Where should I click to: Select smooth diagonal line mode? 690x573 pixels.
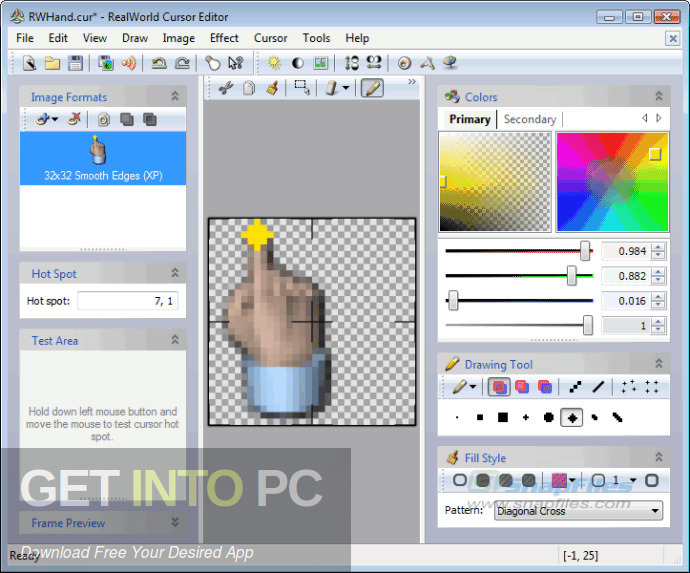coord(598,387)
